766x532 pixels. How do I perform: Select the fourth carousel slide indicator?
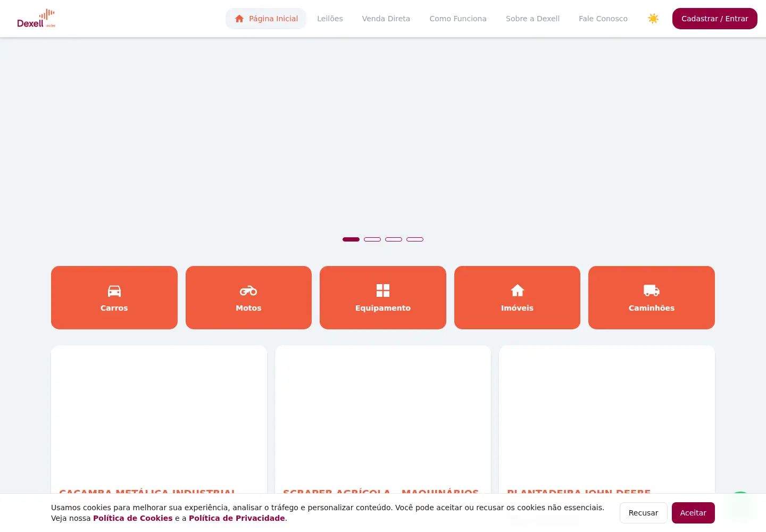coord(415,239)
